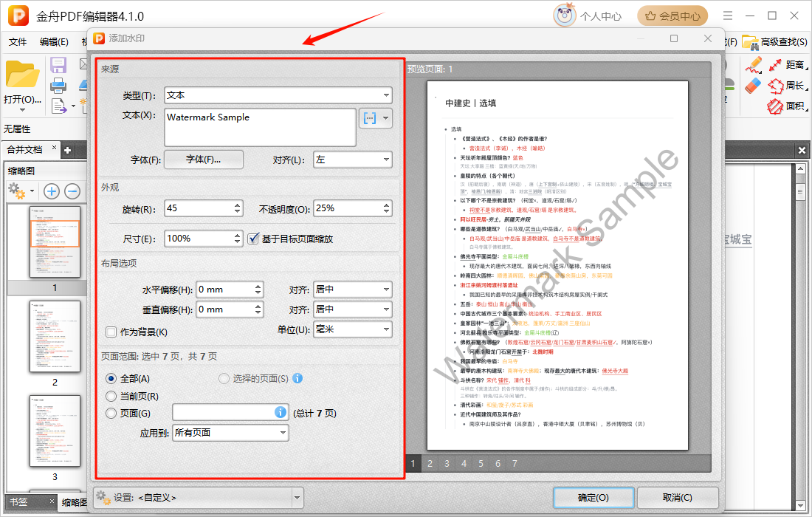Open the hamburger menu in title bar
This screenshot has height=517, width=812.
click(x=728, y=16)
